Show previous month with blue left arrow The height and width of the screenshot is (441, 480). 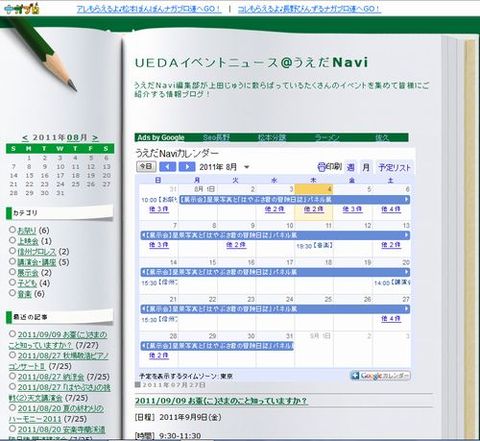click(168, 166)
